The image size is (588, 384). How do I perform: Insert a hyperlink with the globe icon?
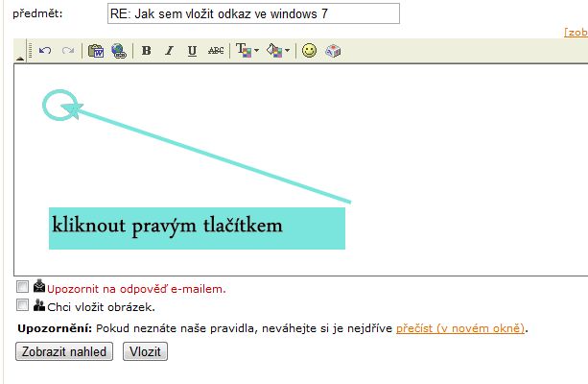click(x=119, y=51)
